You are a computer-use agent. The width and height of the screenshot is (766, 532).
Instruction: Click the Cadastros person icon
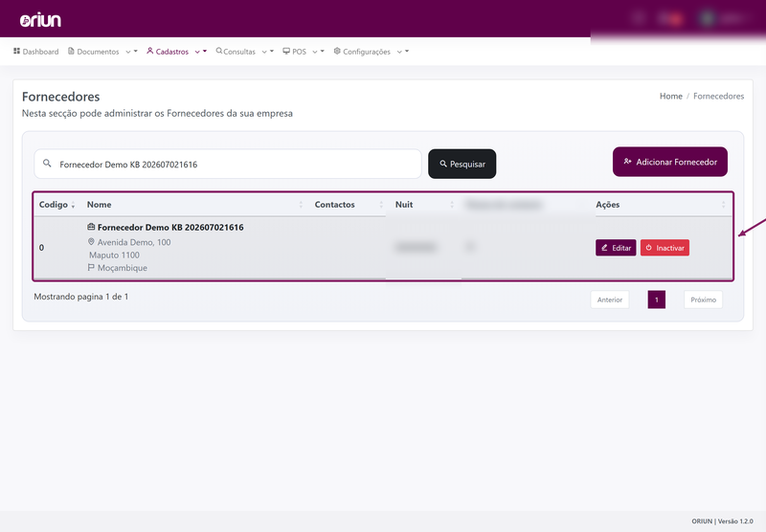pos(150,51)
